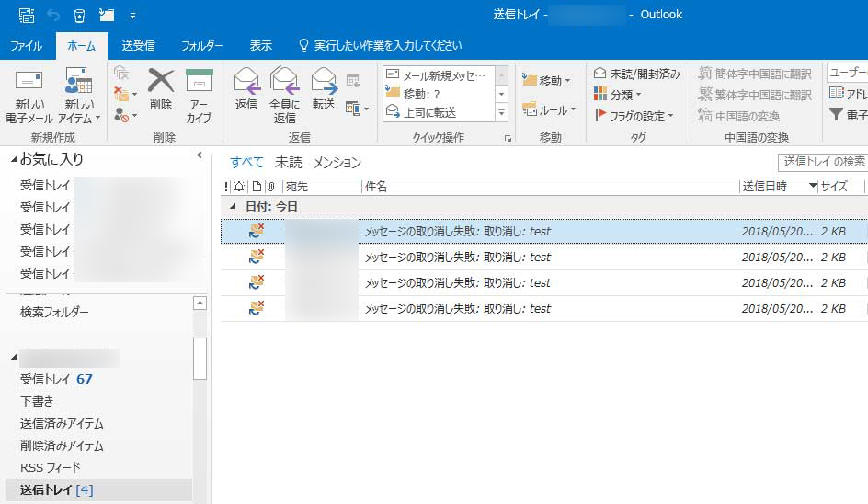Collapse the 日付: 今日 group

pos(233,207)
